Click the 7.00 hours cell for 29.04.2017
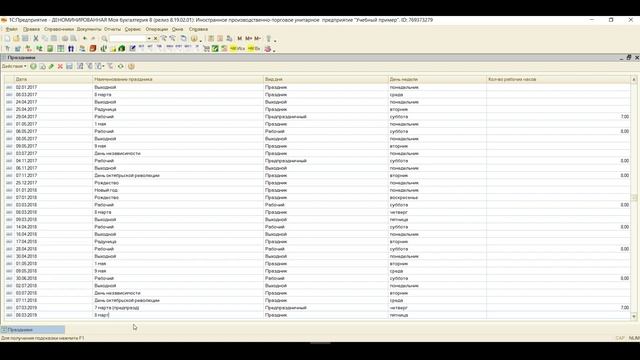 [x=558, y=117]
